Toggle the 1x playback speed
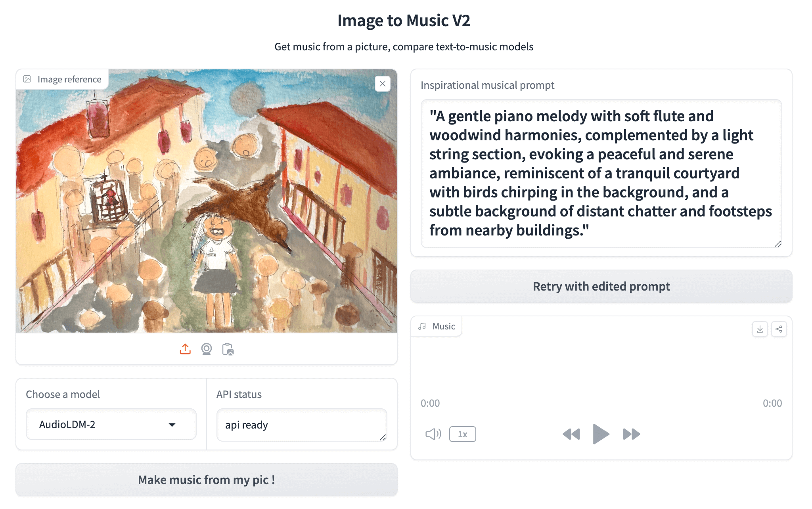The height and width of the screenshot is (509, 812). pyautogui.click(x=462, y=434)
